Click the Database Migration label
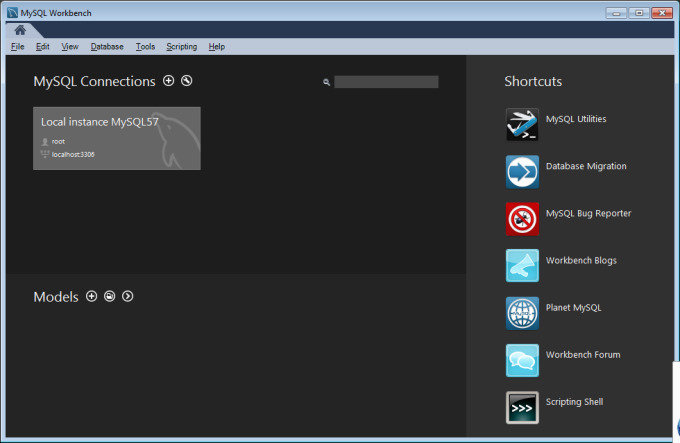Screen dimensions: 680x443 point(586,166)
